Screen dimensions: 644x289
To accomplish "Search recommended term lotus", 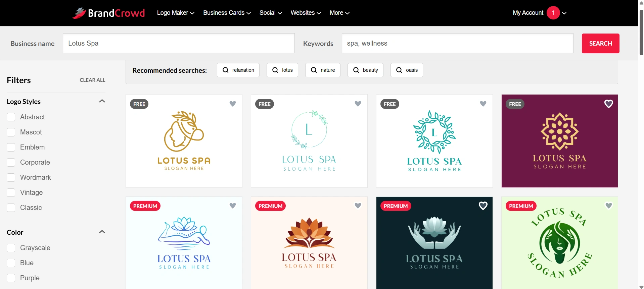I will 282,70.
